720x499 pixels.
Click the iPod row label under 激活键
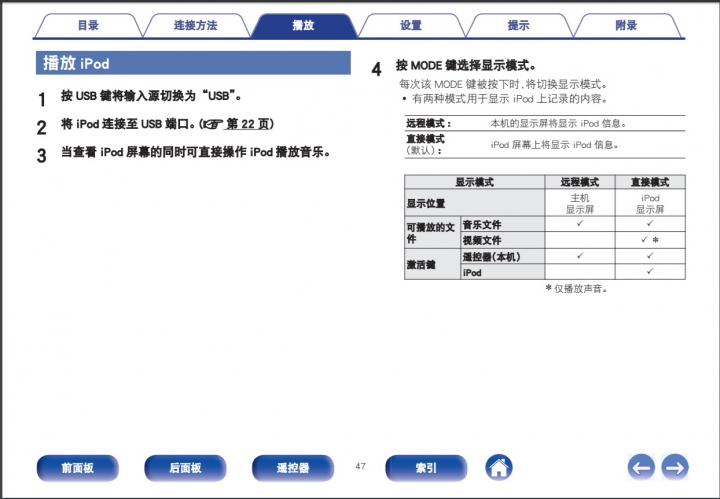[x=503, y=272]
